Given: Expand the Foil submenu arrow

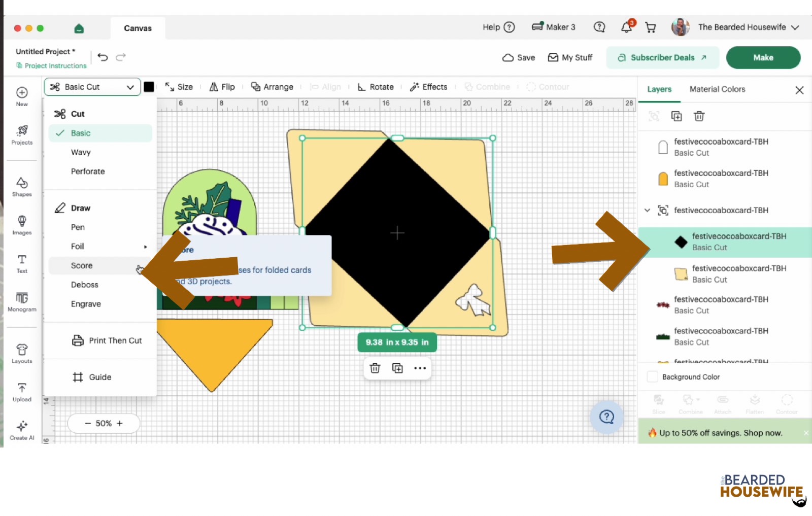Looking at the screenshot, I should pyautogui.click(x=146, y=247).
